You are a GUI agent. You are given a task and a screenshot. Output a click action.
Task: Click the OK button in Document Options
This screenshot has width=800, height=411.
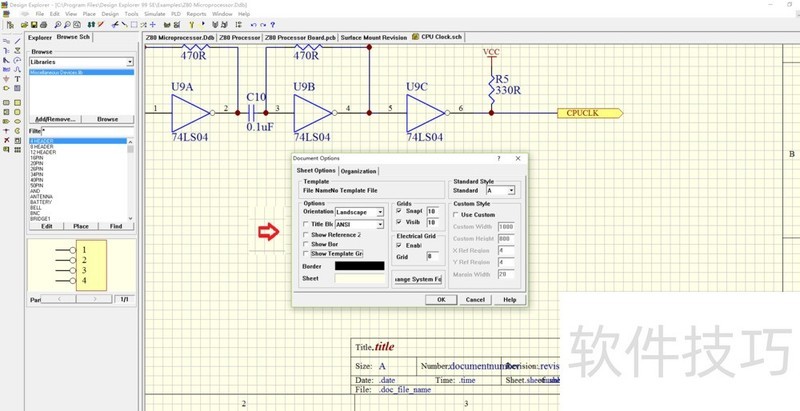[x=440, y=299]
